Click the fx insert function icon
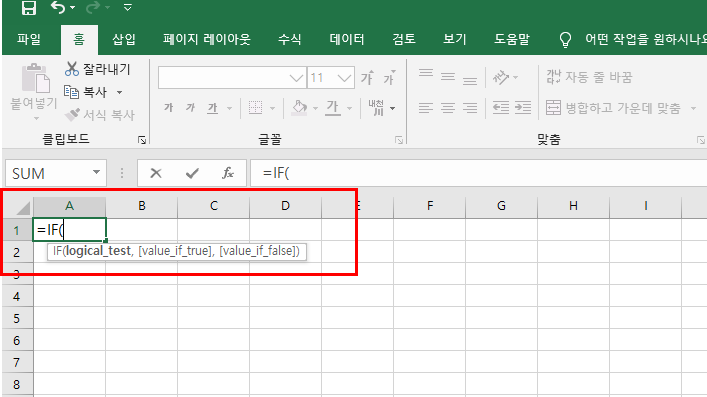The height and width of the screenshot is (397, 707). (228, 173)
